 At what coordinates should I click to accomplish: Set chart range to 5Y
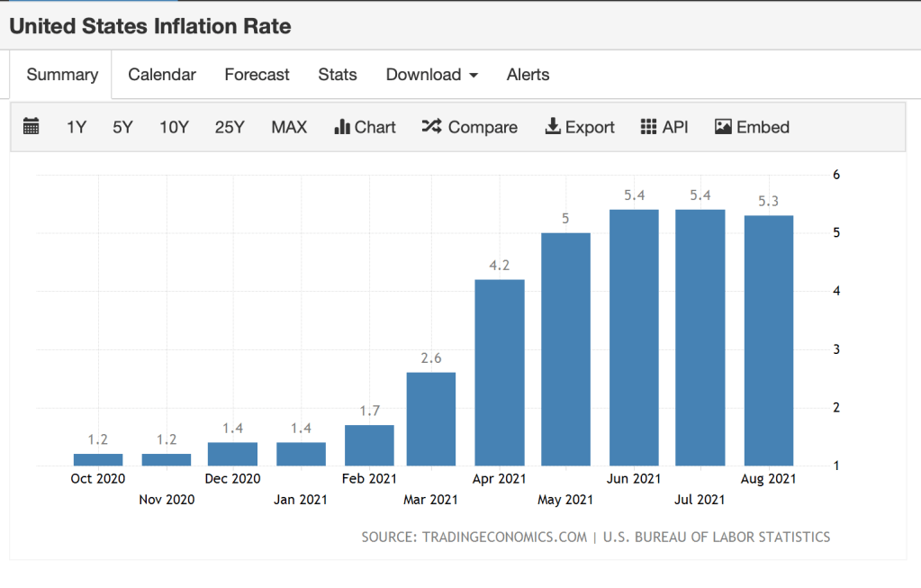click(122, 127)
